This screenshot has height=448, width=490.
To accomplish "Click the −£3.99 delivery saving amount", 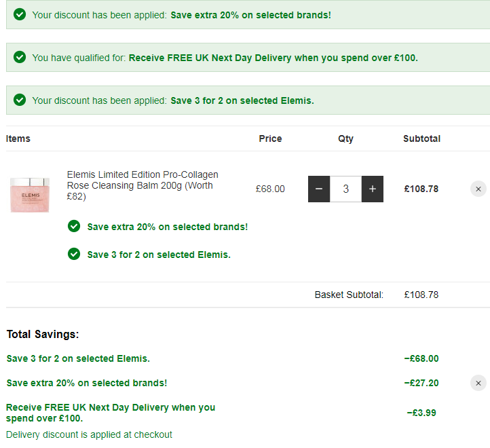I will [421, 413].
